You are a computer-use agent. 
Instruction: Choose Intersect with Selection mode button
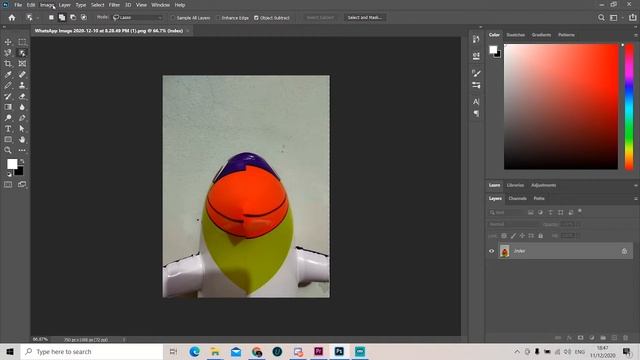[84, 18]
